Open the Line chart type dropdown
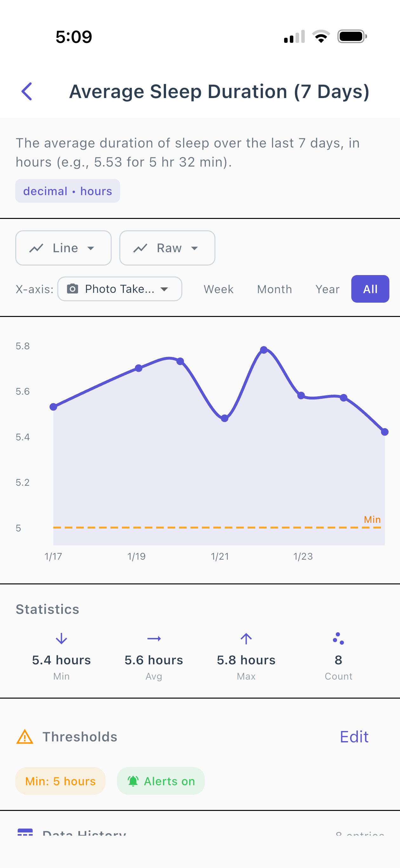Image resolution: width=400 pixels, height=868 pixels. (63, 248)
